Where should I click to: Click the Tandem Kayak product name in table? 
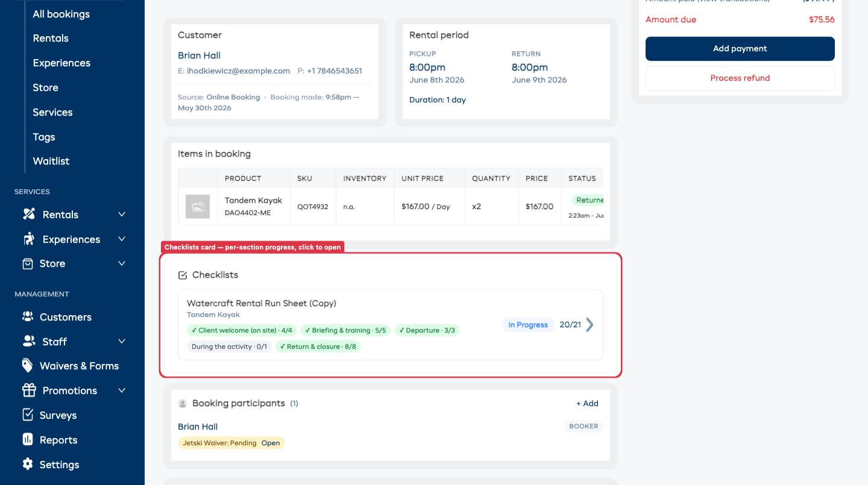point(253,200)
